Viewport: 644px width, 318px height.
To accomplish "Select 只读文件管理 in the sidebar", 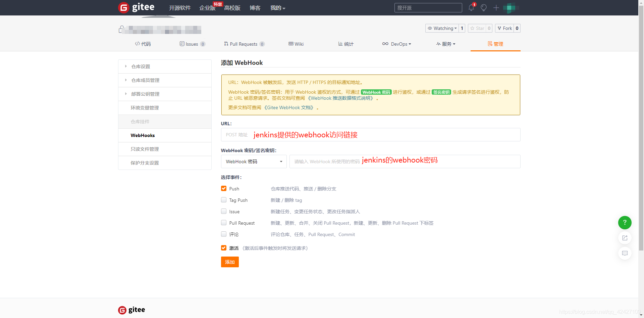I will point(165,149).
